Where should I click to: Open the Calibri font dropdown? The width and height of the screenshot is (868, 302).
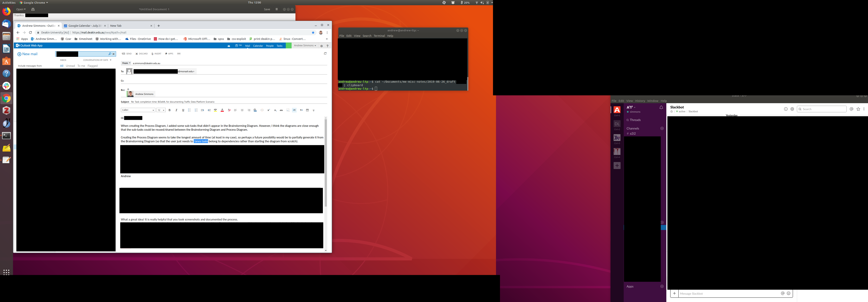point(138,110)
